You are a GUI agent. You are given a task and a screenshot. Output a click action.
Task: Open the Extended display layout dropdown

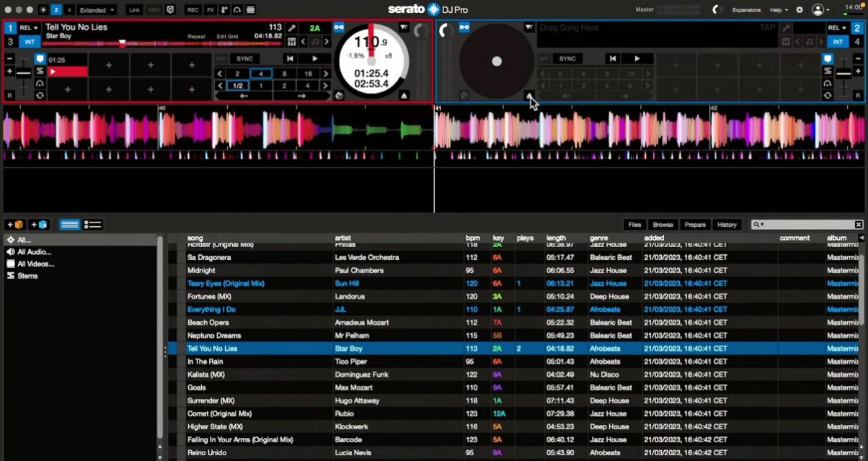pos(96,9)
